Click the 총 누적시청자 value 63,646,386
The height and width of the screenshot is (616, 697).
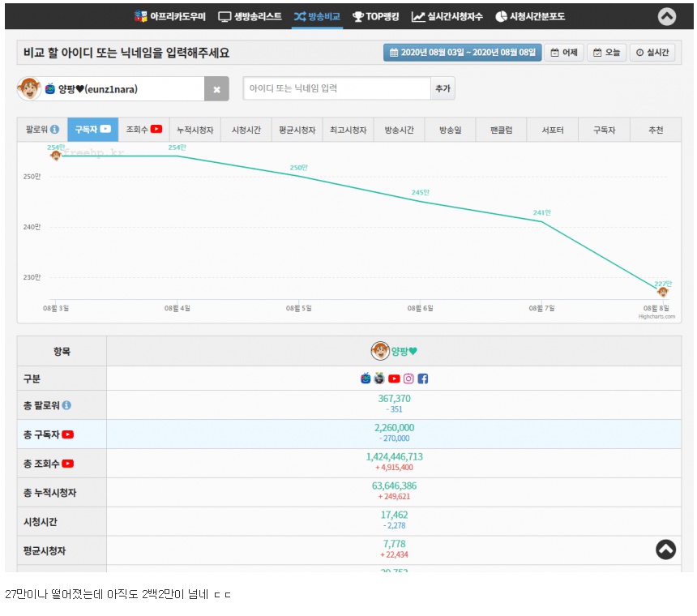pyautogui.click(x=394, y=486)
